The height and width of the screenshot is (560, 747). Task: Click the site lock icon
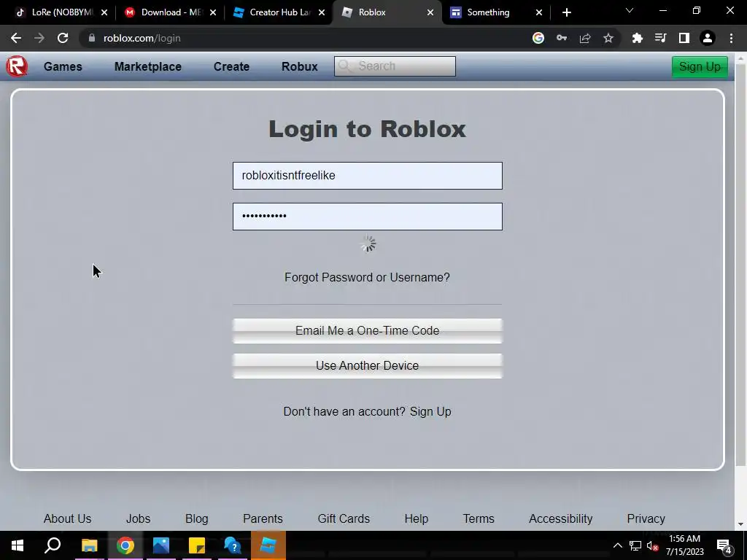point(92,38)
